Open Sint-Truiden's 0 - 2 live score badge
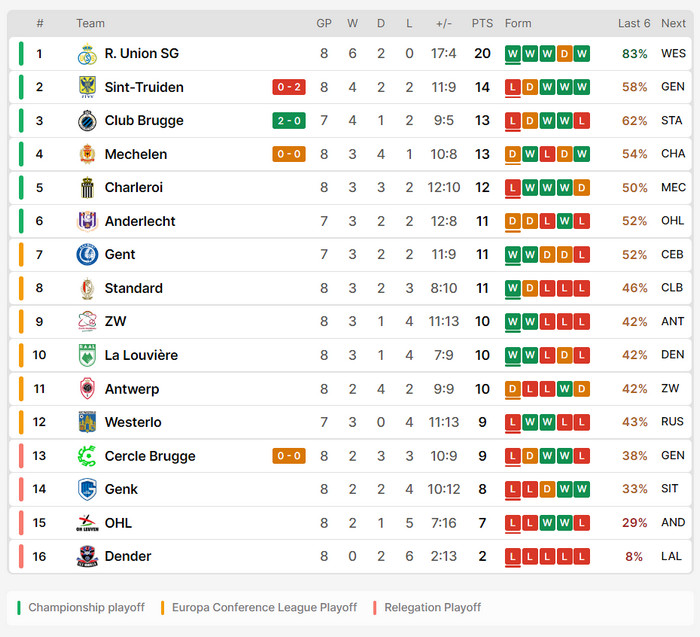The width and height of the screenshot is (700, 637). coord(288,87)
